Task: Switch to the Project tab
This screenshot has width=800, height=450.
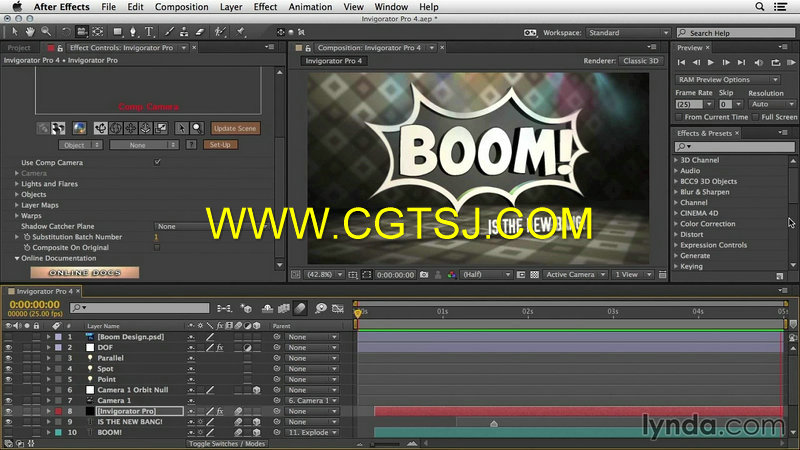Action: [19, 47]
